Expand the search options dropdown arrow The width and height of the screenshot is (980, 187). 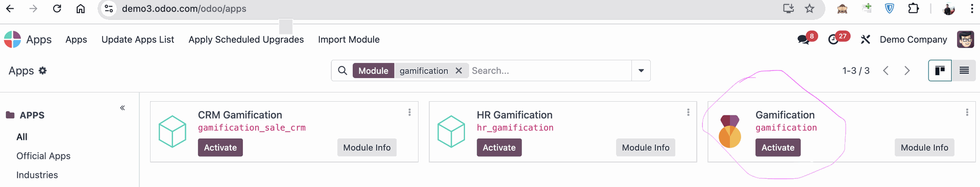[x=641, y=71]
